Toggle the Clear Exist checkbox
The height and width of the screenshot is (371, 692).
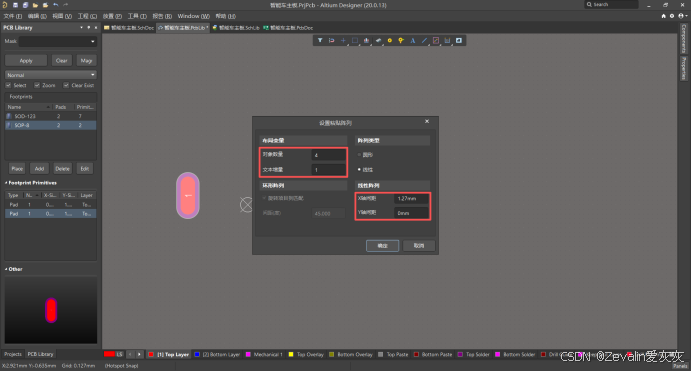66,85
